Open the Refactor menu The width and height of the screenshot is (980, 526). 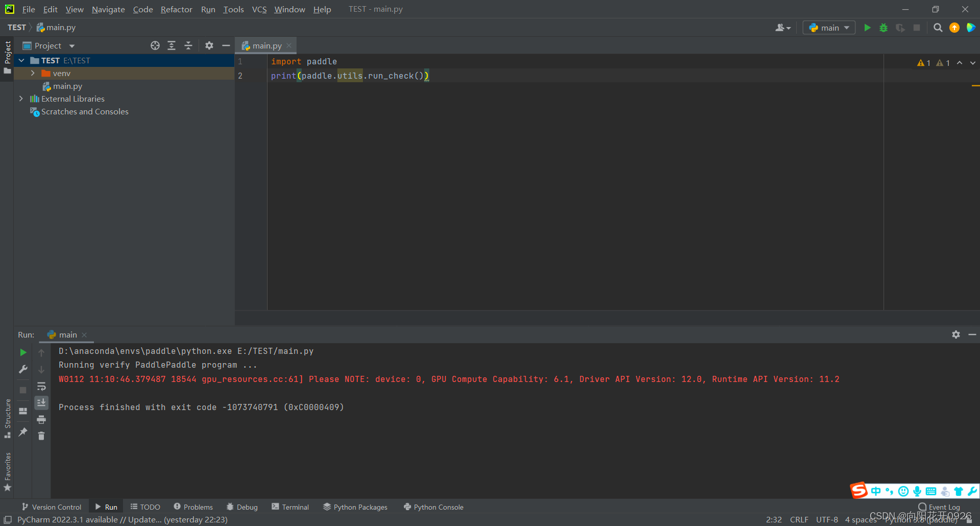pyautogui.click(x=176, y=9)
